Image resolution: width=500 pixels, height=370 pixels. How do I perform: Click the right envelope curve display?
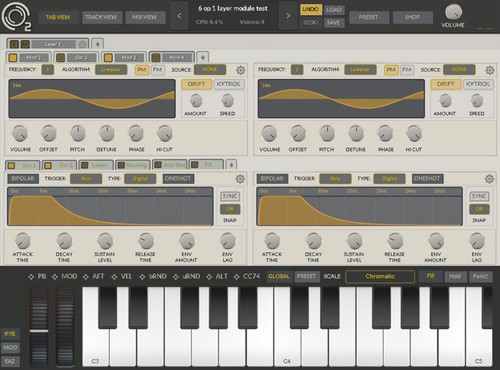[359, 207]
